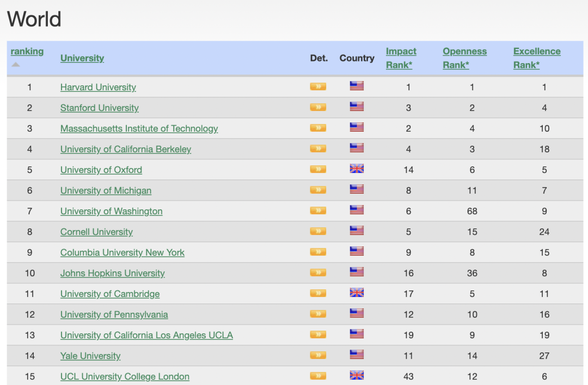Click the US flag in Columbia row
This screenshot has height=385, width=588.
coord(357,251)
